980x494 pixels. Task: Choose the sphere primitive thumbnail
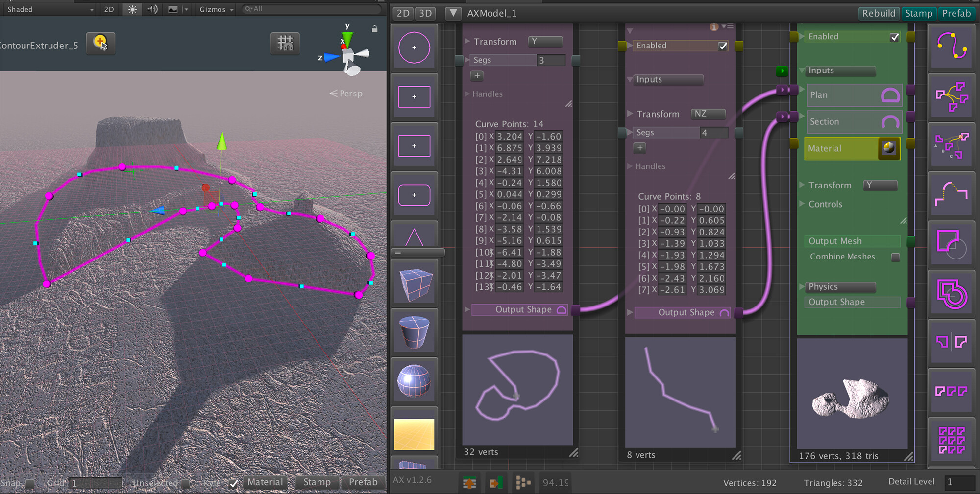click(x=414, y=380)
